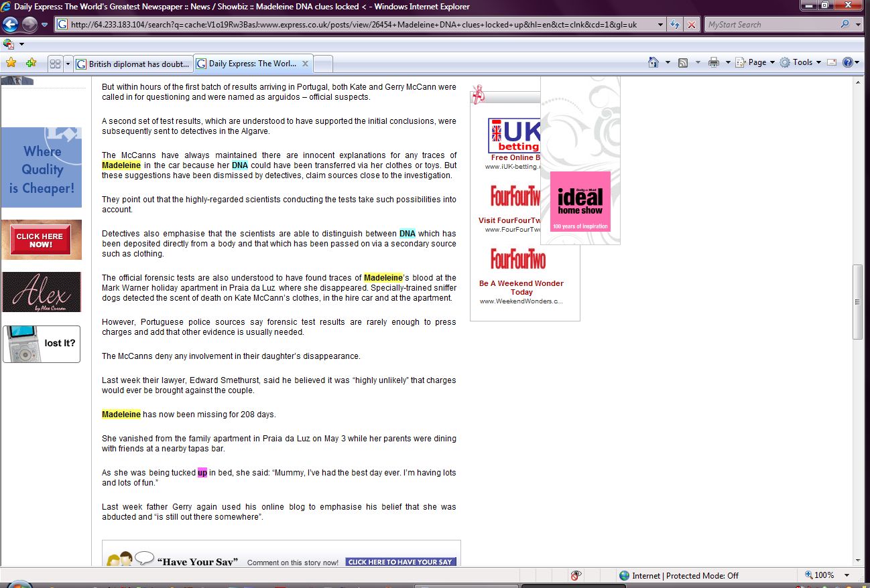
Task: Open the zoom level 100% dropdown
Action: click(x=847, y=575)
